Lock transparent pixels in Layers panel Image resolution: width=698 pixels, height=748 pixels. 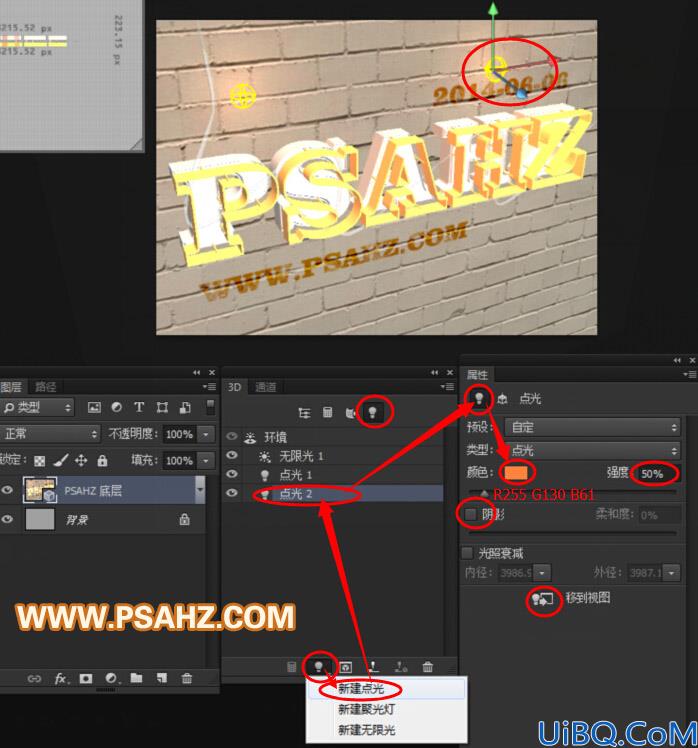[x=40, y=461]
